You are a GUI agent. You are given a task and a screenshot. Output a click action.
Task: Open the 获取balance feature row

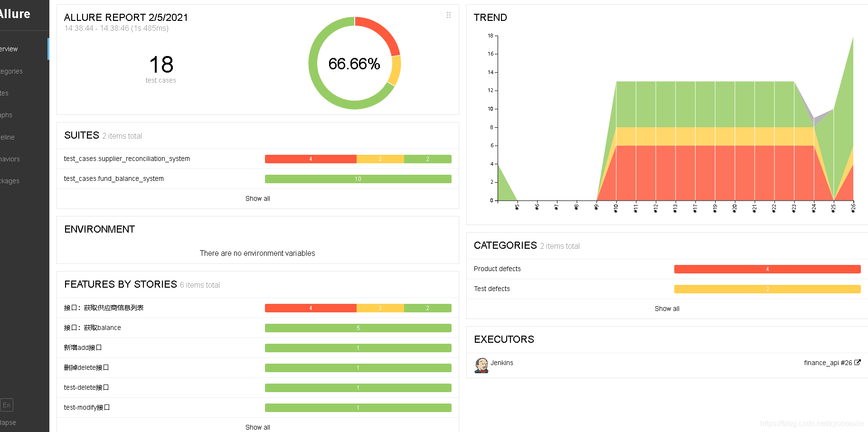(x=258, y=328)
